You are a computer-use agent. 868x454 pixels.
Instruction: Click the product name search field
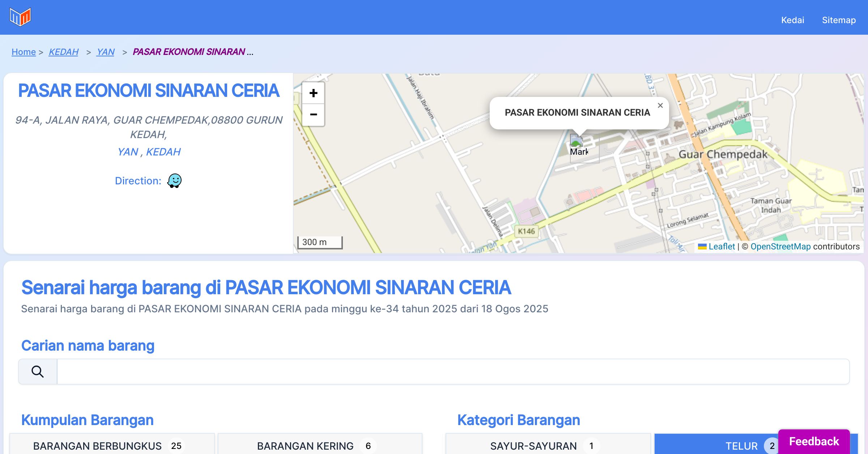click(453, 372)
